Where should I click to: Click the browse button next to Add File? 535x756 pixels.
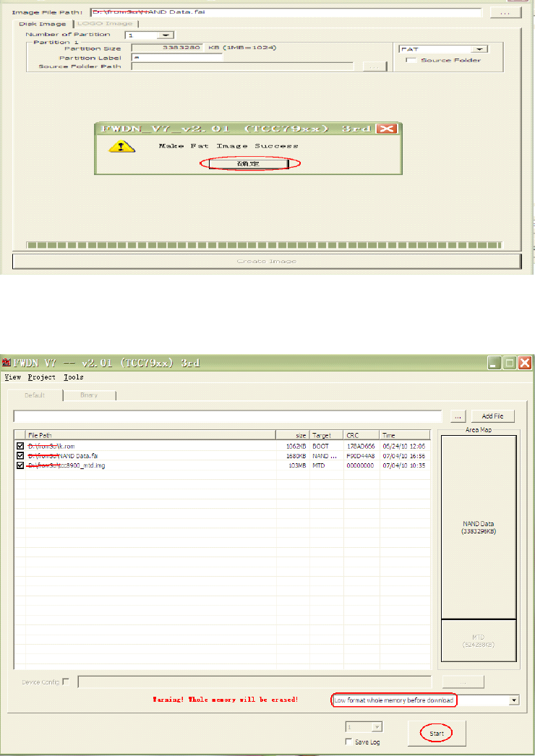coord(458,416)
